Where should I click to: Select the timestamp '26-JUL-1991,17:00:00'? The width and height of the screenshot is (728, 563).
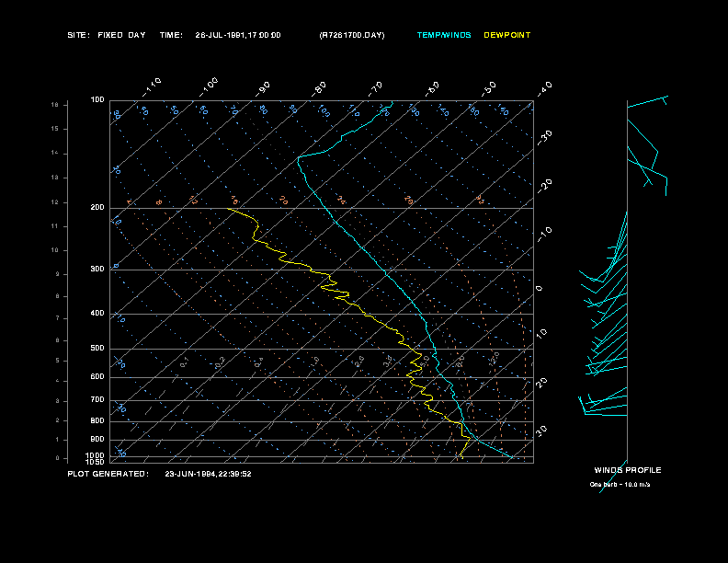[x=238, y=35]
